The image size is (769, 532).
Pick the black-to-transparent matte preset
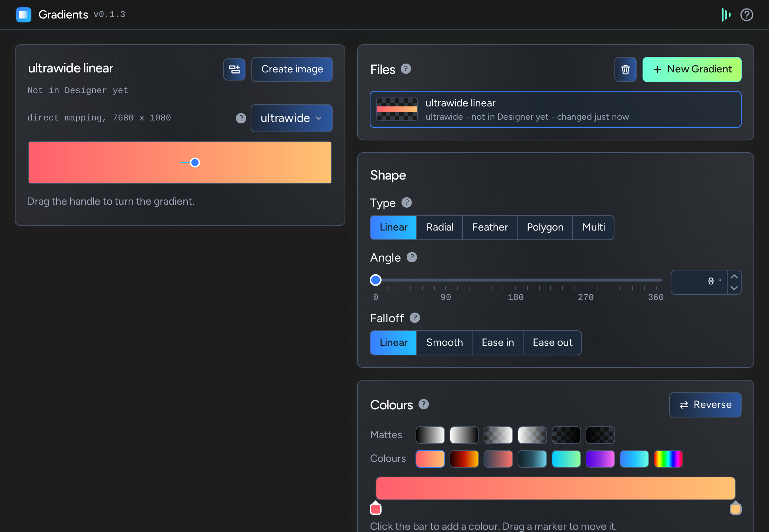(x=600, y=435)
